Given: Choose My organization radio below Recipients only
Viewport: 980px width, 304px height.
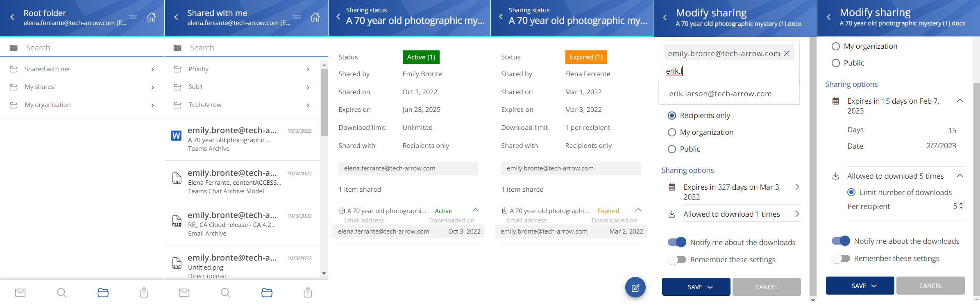Looking at the screenshot, I should [672, 132].
